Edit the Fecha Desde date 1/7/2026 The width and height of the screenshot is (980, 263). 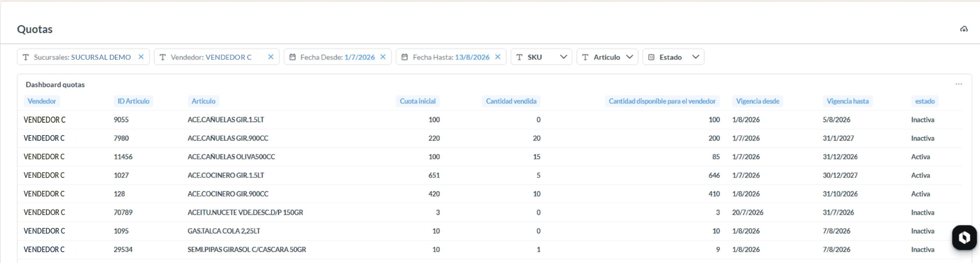[x=360, y=57]
